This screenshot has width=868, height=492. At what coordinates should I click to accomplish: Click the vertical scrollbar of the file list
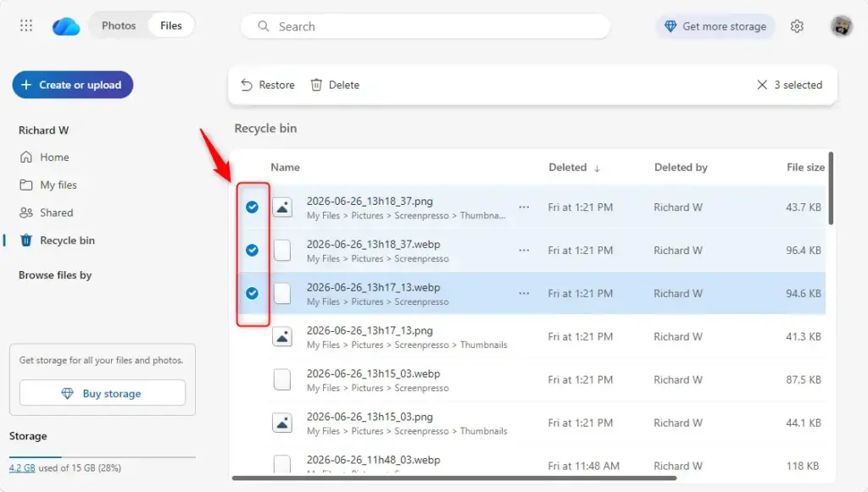pyautogui.click(x=831, y=188)
